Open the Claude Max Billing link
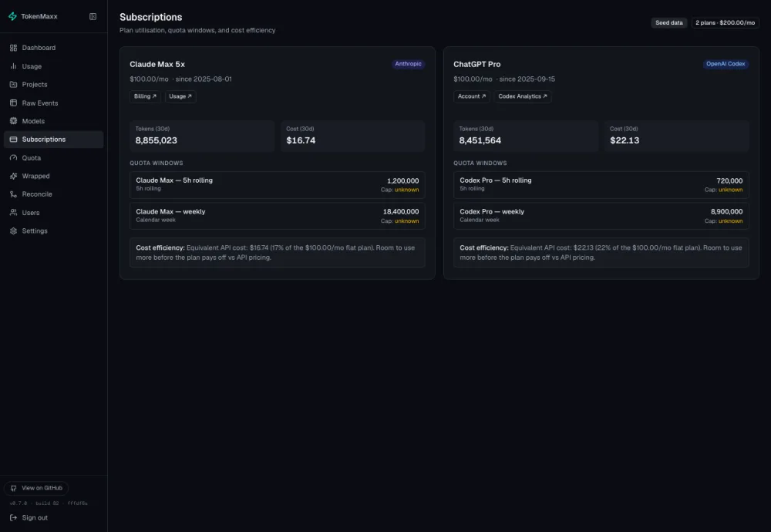771x532 pixels. click(145, 96)
